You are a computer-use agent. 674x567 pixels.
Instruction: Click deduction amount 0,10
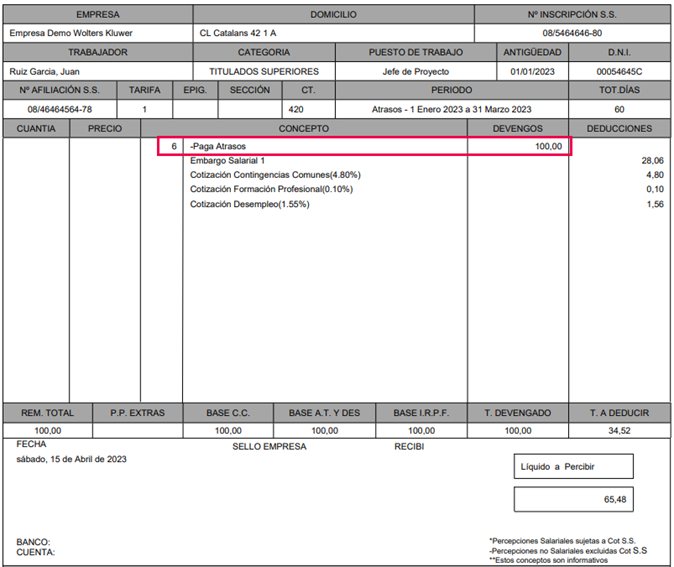[655, 189]
